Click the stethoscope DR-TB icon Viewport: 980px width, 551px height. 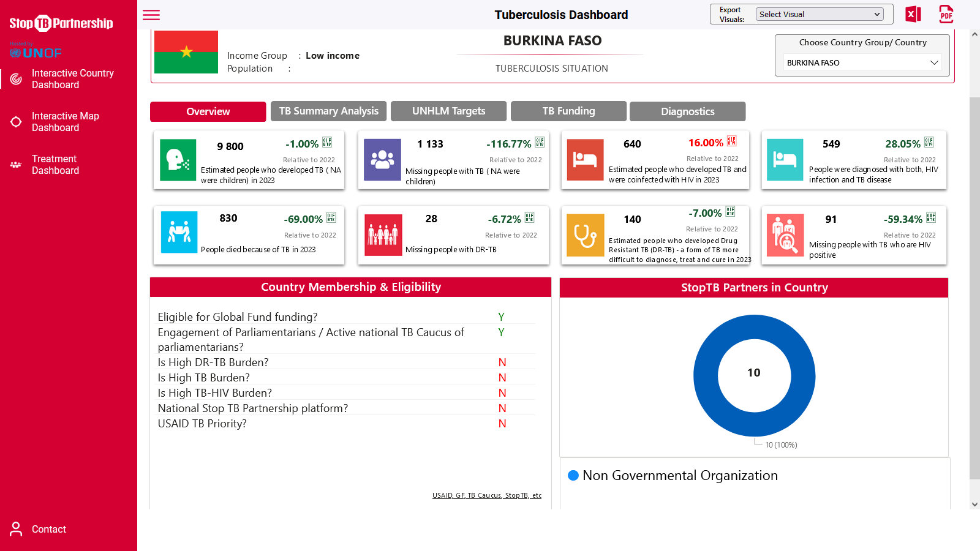pyautogui.click(x=585, y=234)
